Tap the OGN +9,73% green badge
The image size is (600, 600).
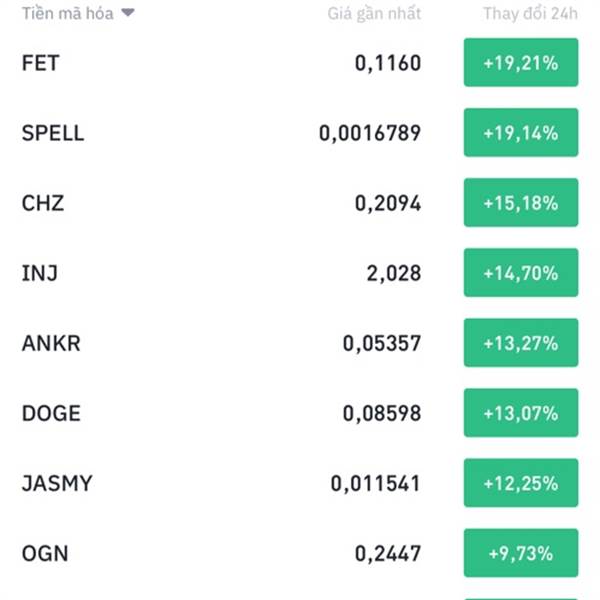521,553
